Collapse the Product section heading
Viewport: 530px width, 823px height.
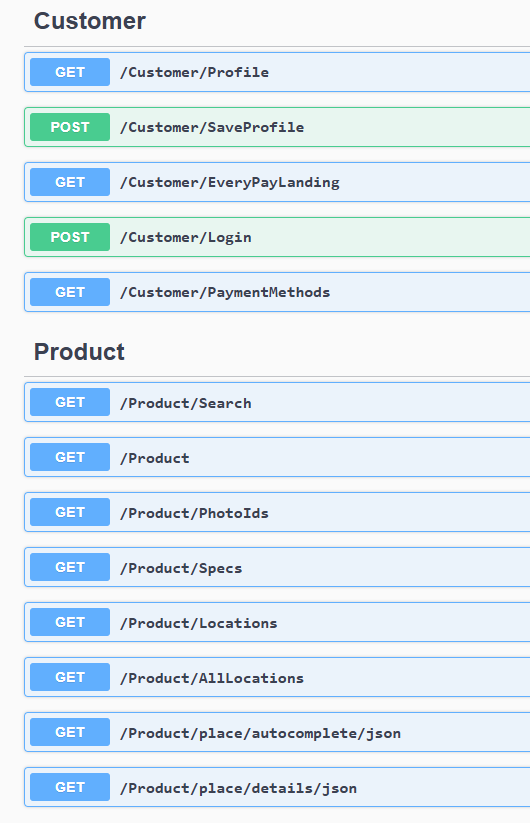click(x=79, y=352)
